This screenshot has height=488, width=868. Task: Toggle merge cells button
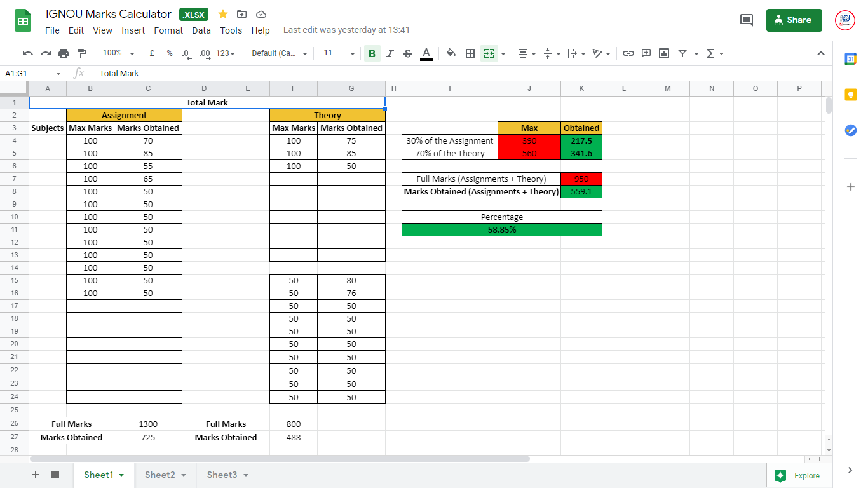(489, 53)
